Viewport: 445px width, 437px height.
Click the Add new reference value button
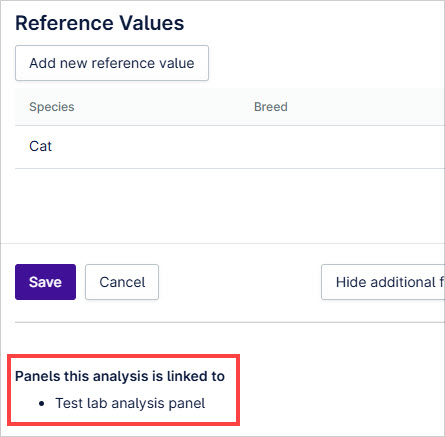112,63
